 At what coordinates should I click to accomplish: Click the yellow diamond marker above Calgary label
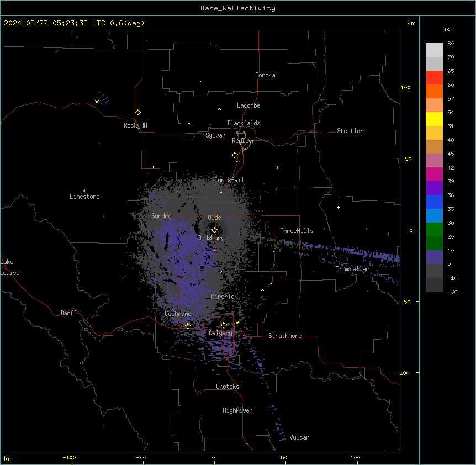pos(224,325)
